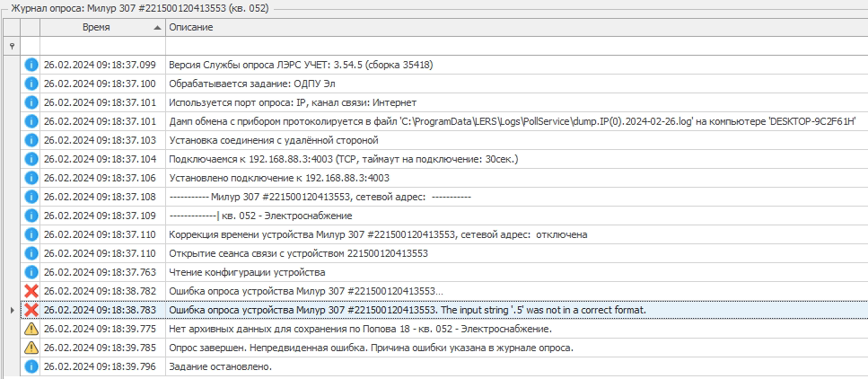
Task: Click the info icon for 'Установка соединения' row
Action: 31,140
